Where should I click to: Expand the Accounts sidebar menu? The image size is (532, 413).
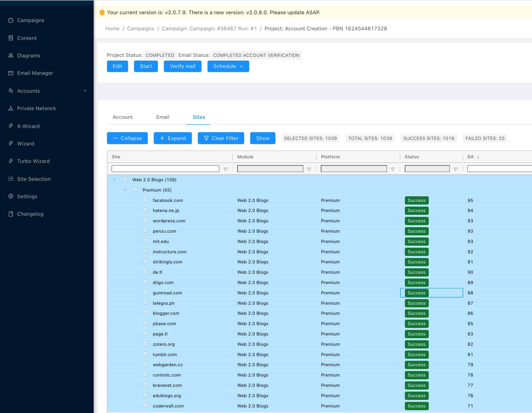pyautogui.click(x=85, y=91)
